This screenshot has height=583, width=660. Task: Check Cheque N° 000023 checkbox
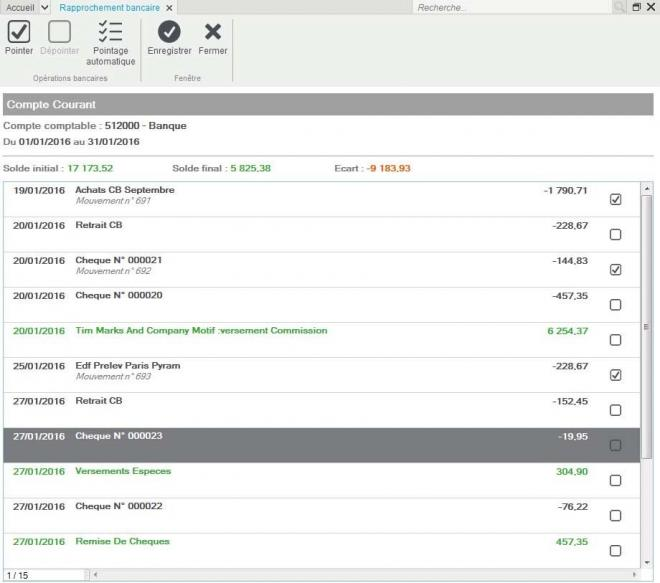pyautogui.click(x=615, y=445)
